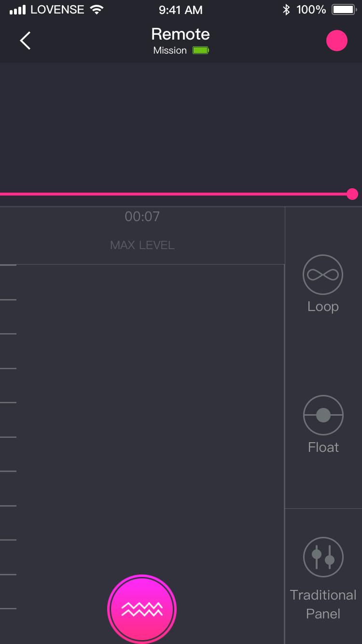Open the Traditional Panel sliders icon
This screenshot has width=362, height=644.
[x=323, y=557]
